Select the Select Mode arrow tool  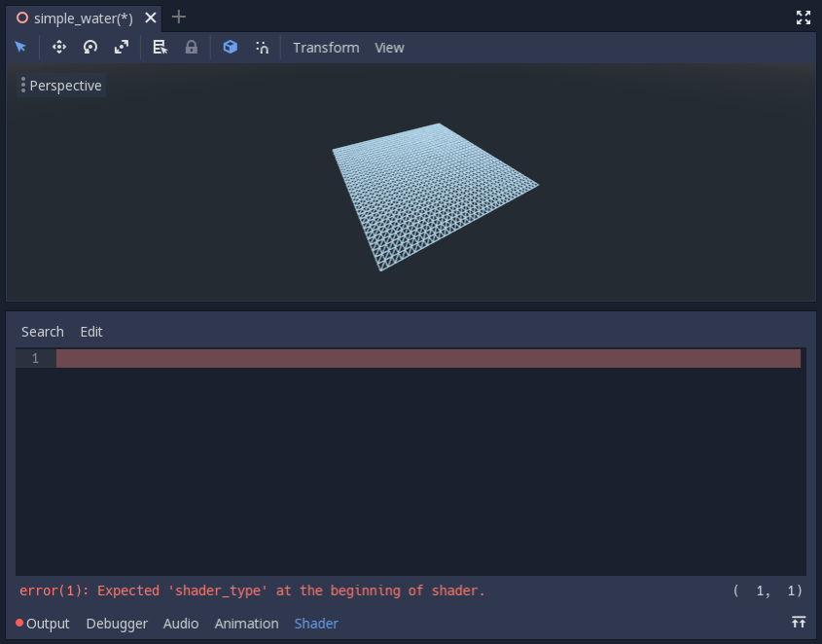coord(20,47)
